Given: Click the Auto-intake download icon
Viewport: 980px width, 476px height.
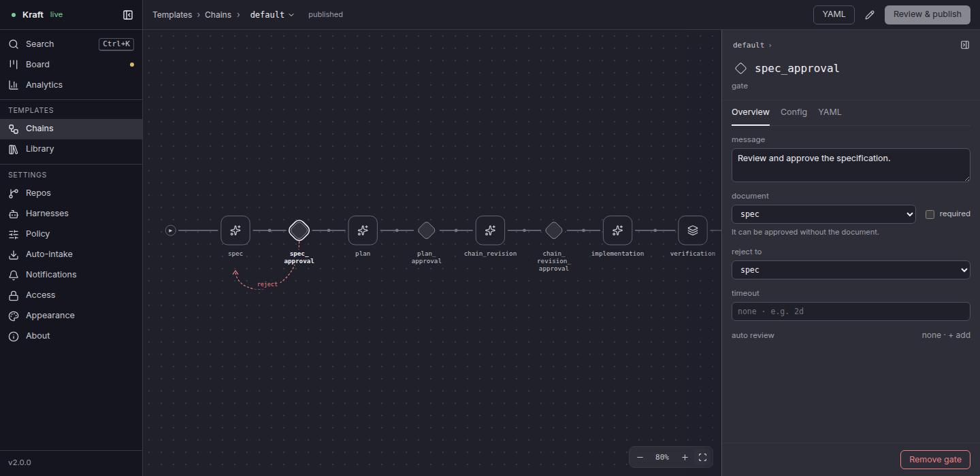Looking at the screenshot, I should [13, 254].
